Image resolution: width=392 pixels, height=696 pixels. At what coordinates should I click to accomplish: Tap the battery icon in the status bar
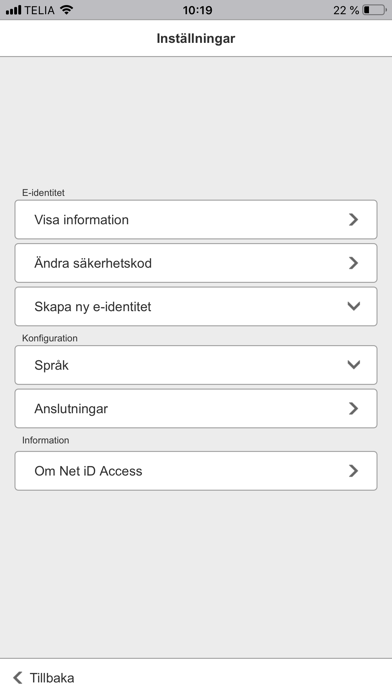[x=374, y=10]
